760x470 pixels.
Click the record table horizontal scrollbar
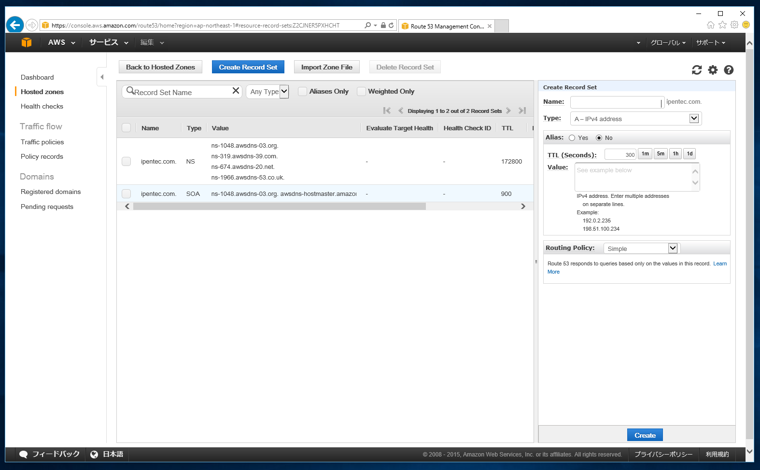point(280,206)
